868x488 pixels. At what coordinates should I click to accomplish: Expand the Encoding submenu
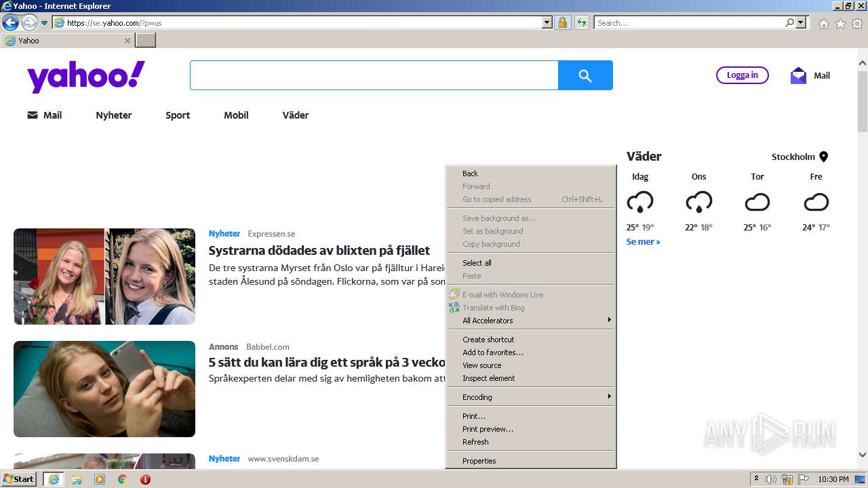tap(531, 397)
